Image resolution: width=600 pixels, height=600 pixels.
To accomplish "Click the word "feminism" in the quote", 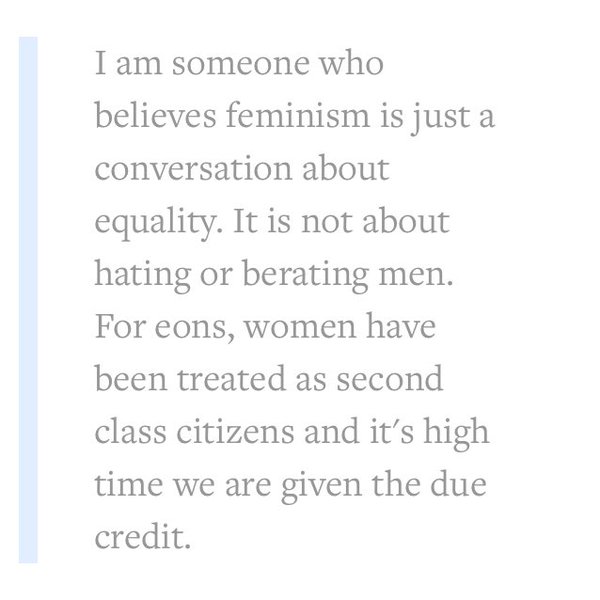I will click(298, 114).
